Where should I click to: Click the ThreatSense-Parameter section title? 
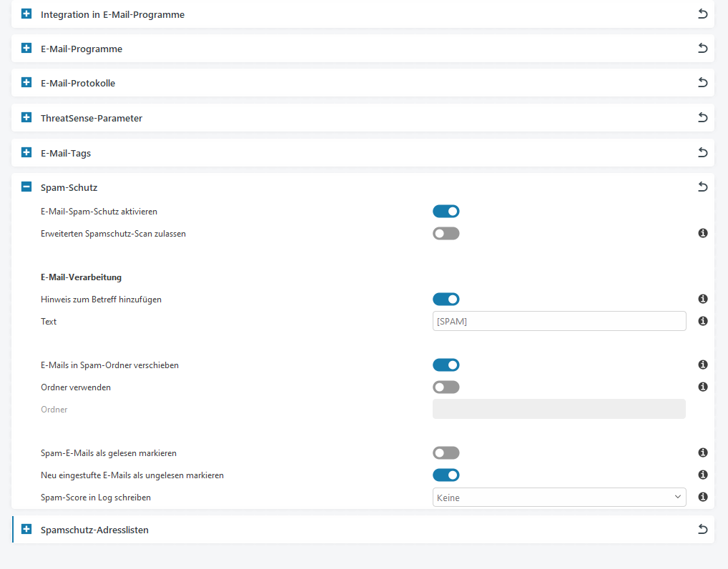[92, 118]
